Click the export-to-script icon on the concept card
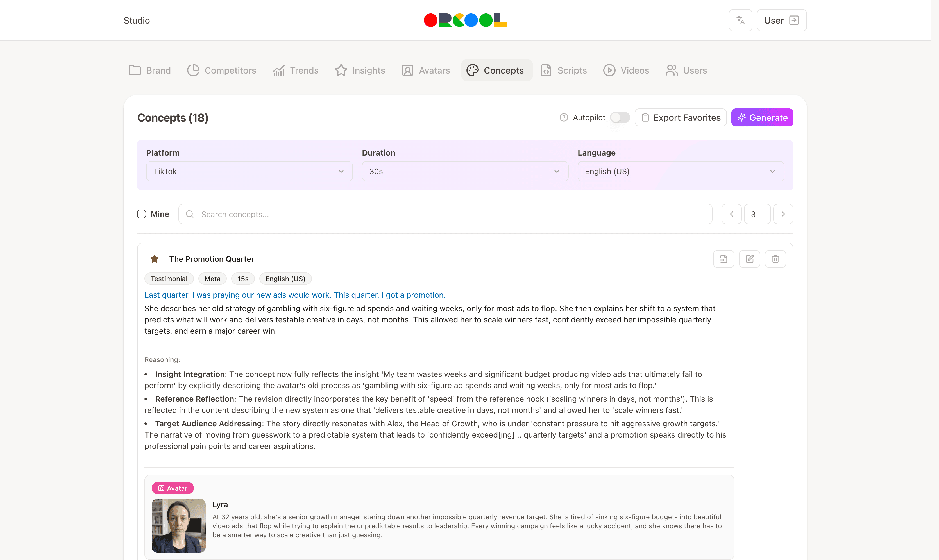Viewport: 939px width, 560px height. (x=723, y=259)
